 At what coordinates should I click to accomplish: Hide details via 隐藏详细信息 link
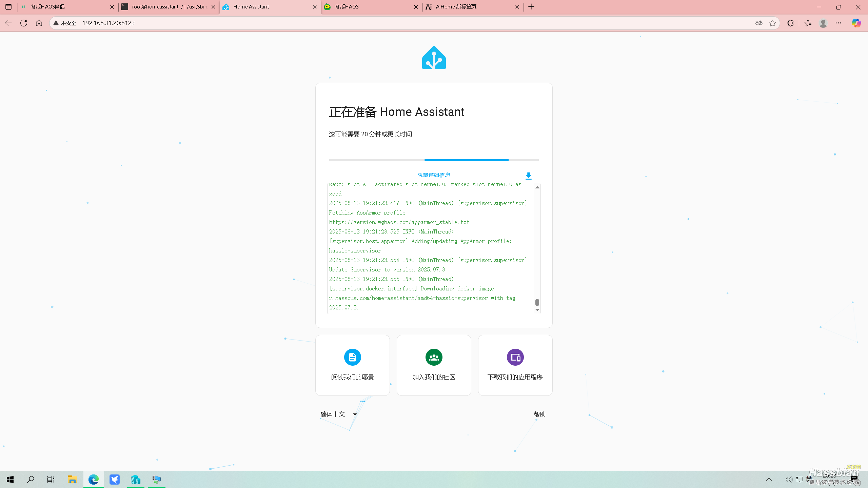[434, 175]
